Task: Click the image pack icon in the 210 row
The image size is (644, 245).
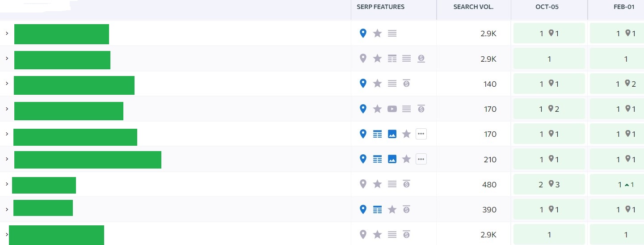Action: pyautogui.click(x=392, y=159)
